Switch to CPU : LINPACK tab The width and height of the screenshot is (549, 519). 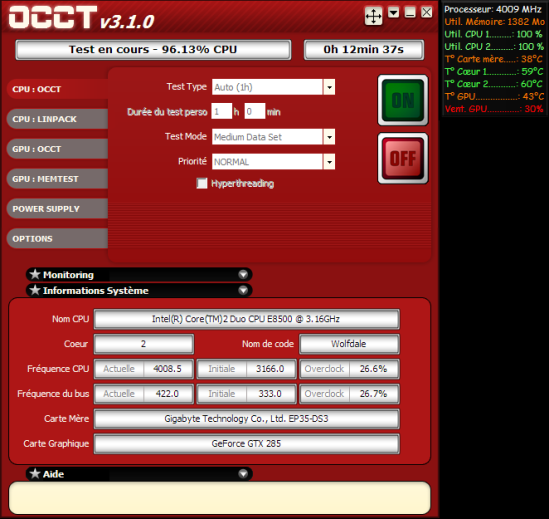click(x=58, y=119)
